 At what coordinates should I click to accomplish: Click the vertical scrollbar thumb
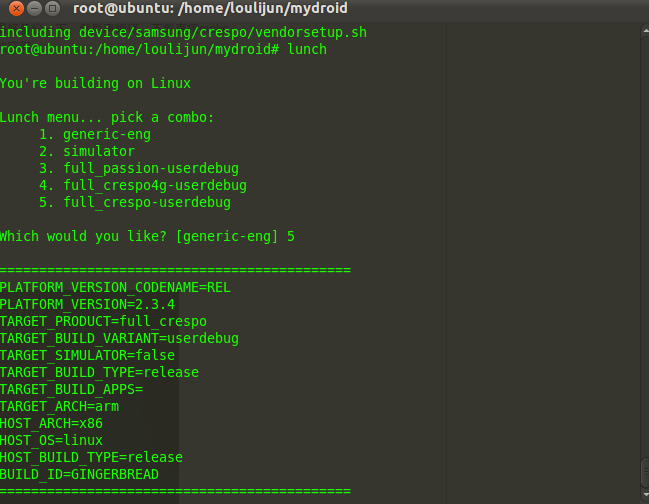click(x=645, y=473)
